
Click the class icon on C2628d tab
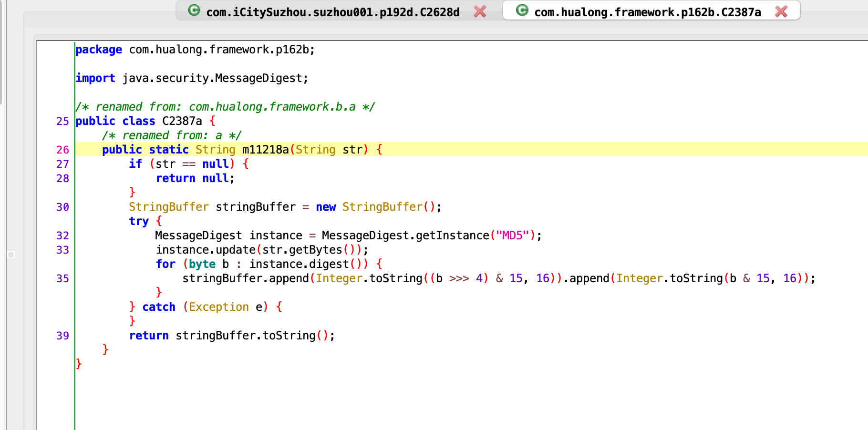[194, 10]
